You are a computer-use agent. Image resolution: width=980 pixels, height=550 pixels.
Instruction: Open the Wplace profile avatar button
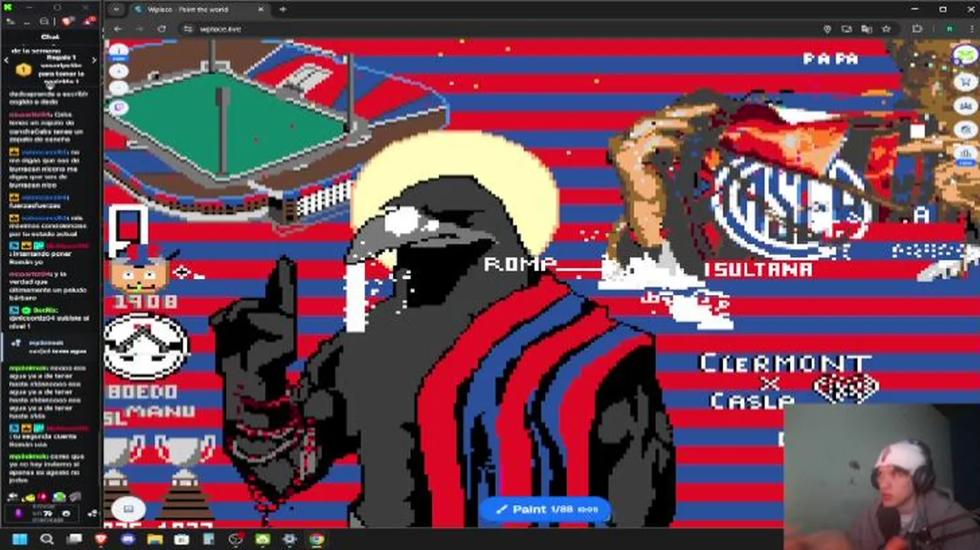(x=965, y=56)
